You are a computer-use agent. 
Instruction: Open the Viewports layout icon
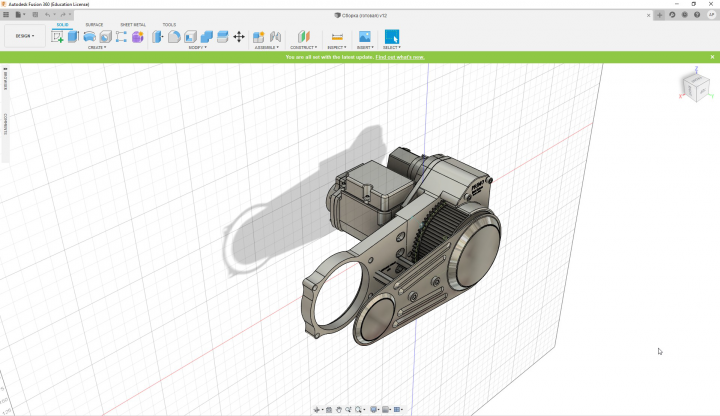coord(397,410)
